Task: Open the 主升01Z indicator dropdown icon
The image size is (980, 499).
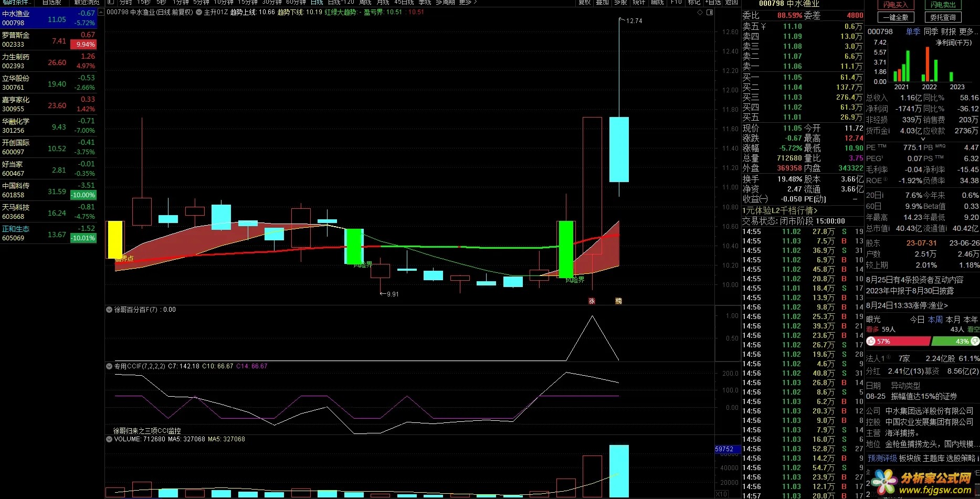Action: pyautogui.click(x=199, y=12)
